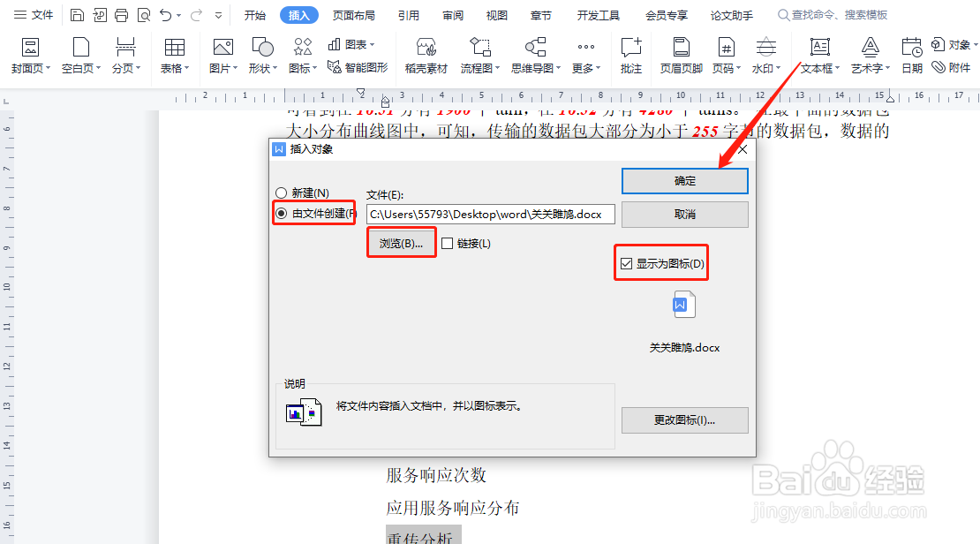Click the Save icon in quick toolbar
This screenshot has height=544, width=980.
pyautogui.click(x=77, y=15)
